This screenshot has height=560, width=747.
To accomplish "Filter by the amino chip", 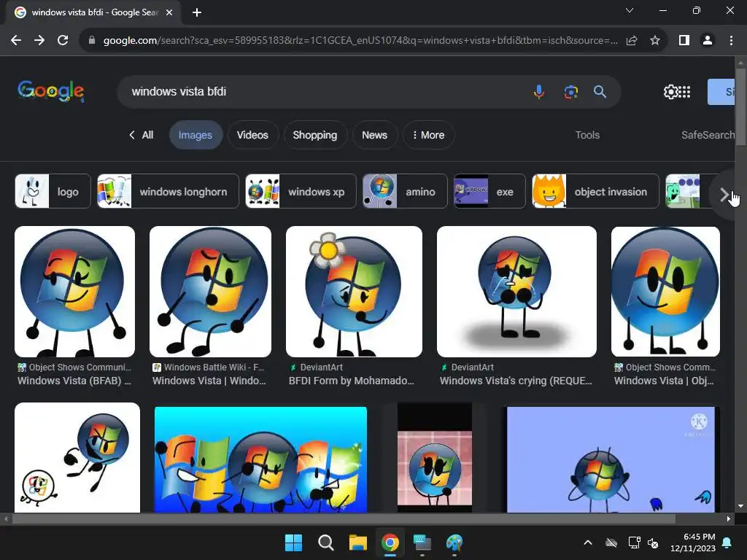I will click(x=405, y=192).
